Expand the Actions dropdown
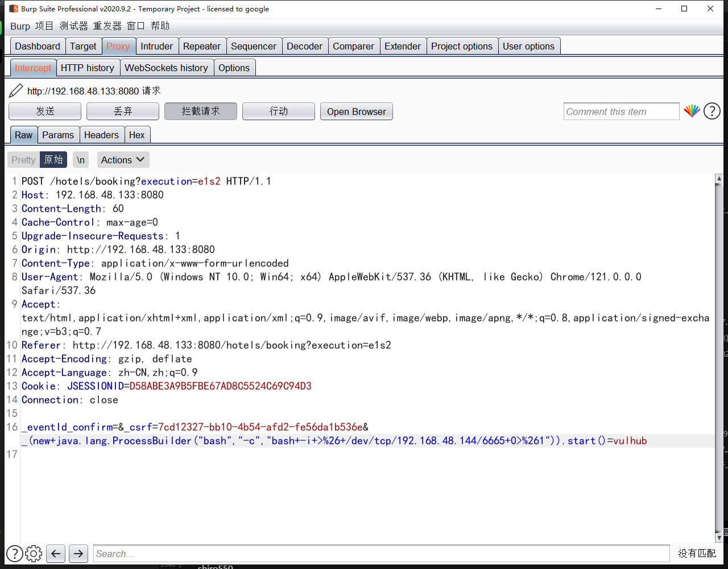The width and height of the screenshot is (728, 569). (123, 160)
